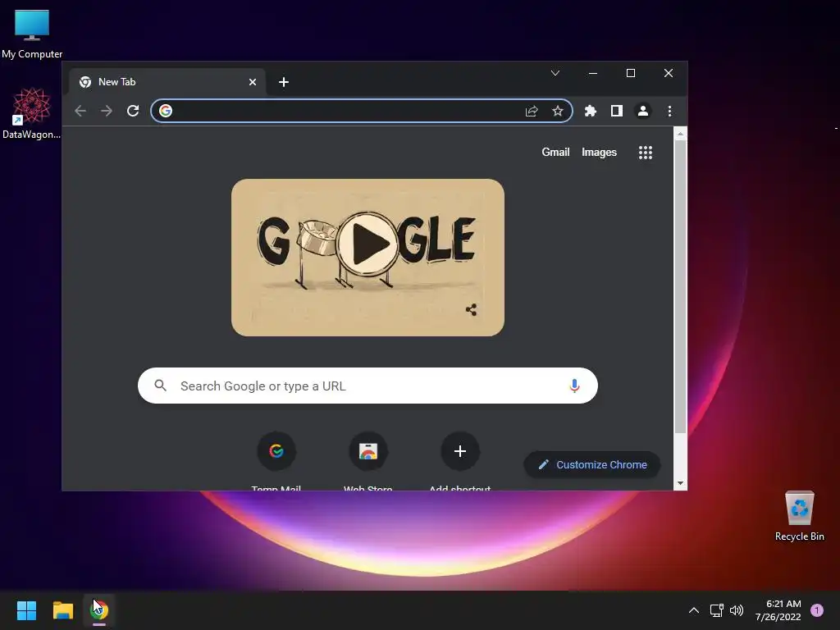Show hidden system tray icons

[x=694, y=610]
